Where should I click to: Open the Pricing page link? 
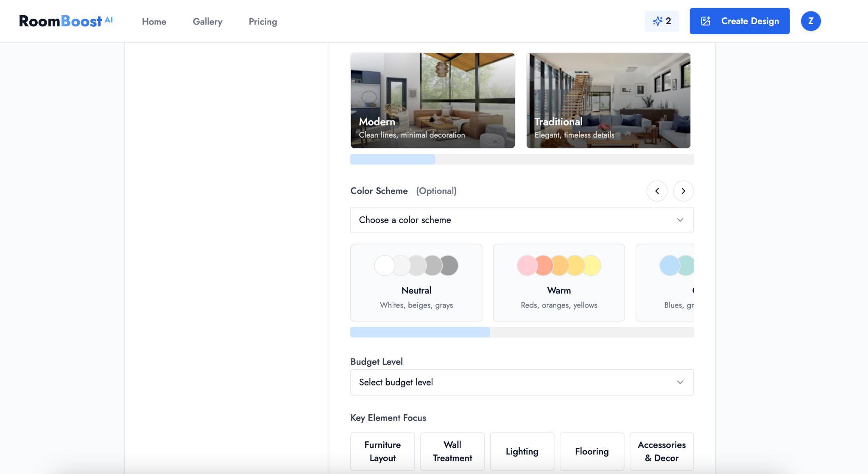(x=262, y=22)
